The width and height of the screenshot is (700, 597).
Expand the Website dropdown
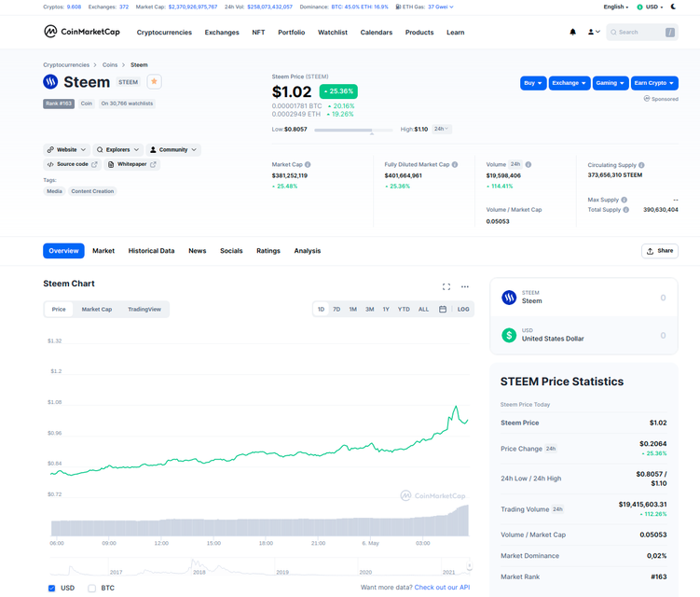66,149
